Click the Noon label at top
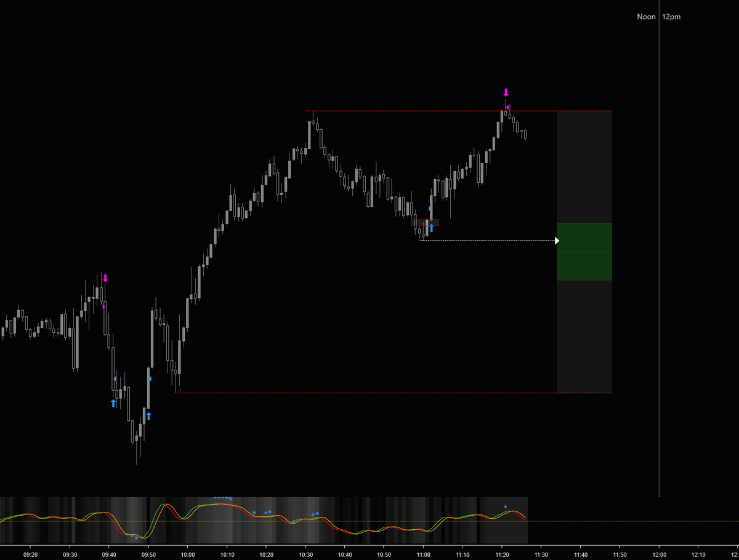 coord(646,17)
